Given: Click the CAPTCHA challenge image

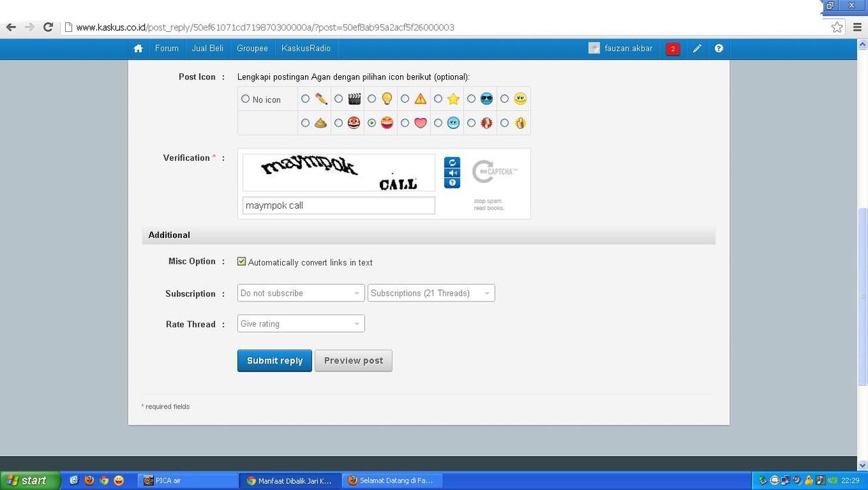Looking at the screenshot, I should 338,173.
